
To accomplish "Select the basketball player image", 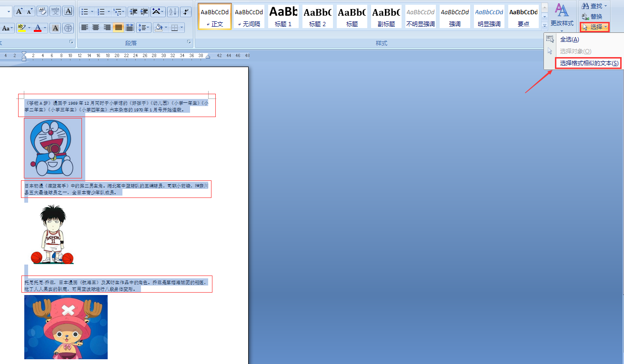I will click(x=53, y=234).
